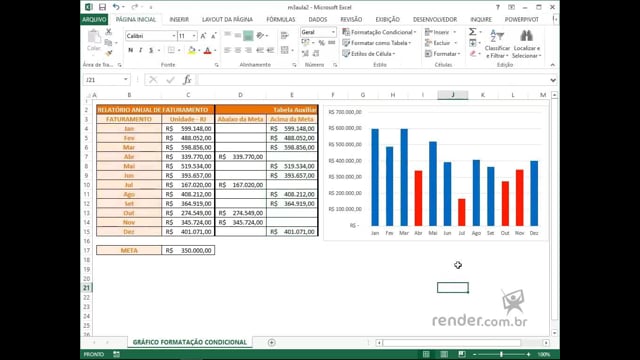This screenshot has width=640, height=360.
Task: Toggle align text right
Action: [248, 50]
